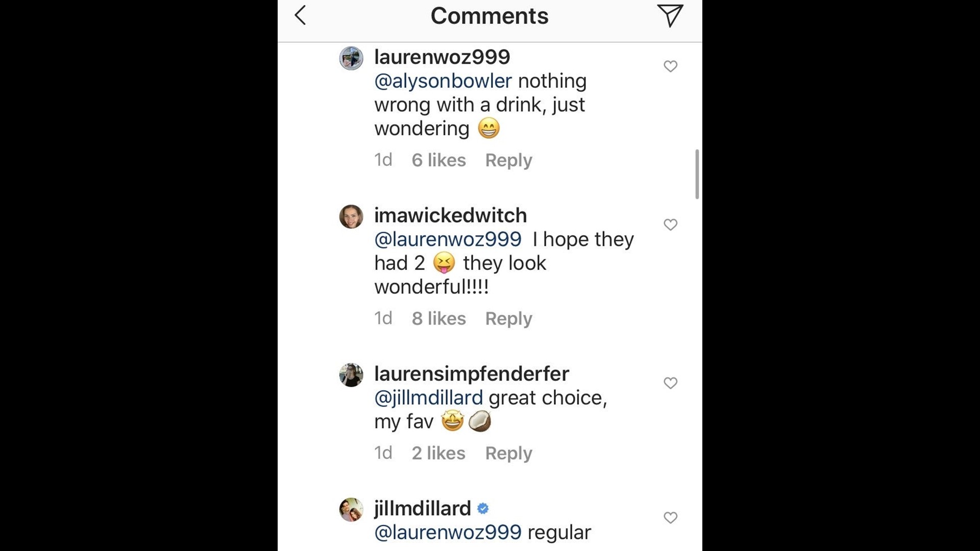The width and height of the screenshot is (980, 551).
Task: Reply to laurensimpfenderfer's comment
Action: pos(508,453)
